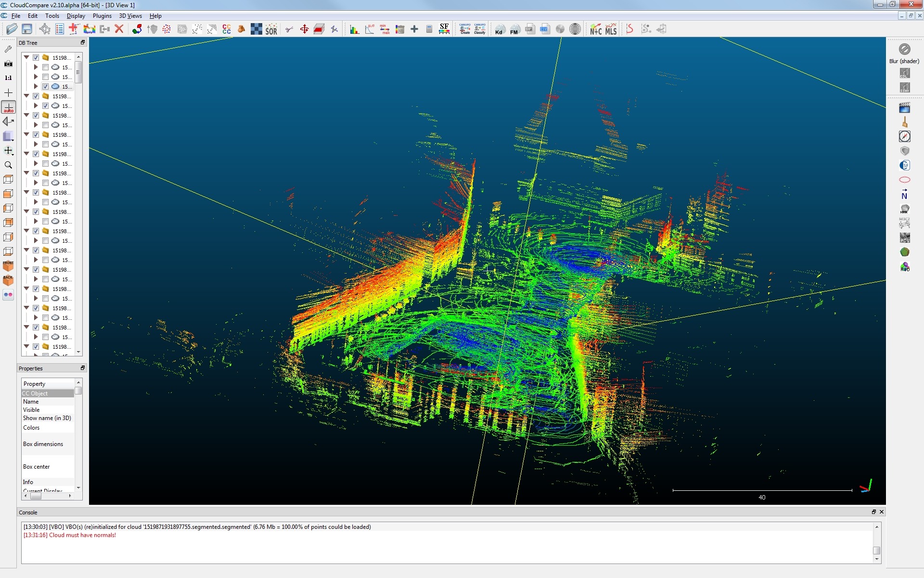
Task: Open the 3D Views menu
Action: coord(130,16)
